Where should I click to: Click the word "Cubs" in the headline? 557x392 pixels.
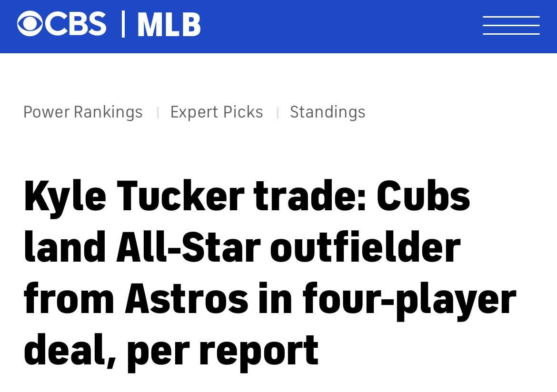tap(423, 196)
